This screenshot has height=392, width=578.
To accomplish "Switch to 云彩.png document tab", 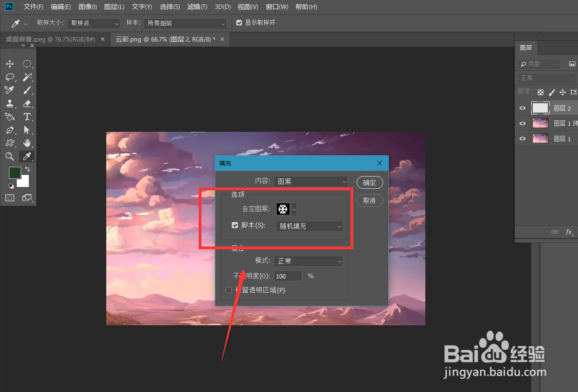I will [166, 39].
